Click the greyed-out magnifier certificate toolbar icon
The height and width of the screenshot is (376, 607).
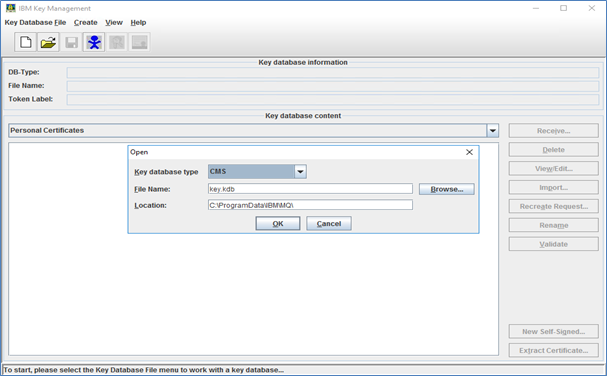[117, 42]
